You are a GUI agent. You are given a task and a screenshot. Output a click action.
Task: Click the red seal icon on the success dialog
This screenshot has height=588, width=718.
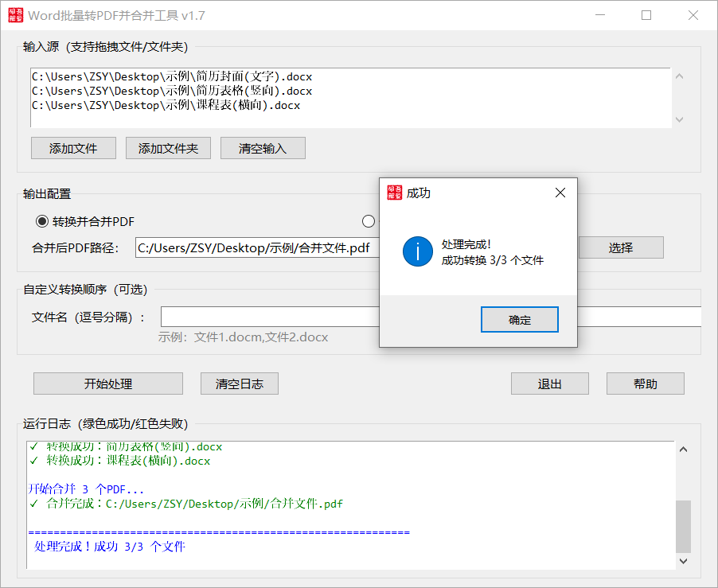click(394, 192)
